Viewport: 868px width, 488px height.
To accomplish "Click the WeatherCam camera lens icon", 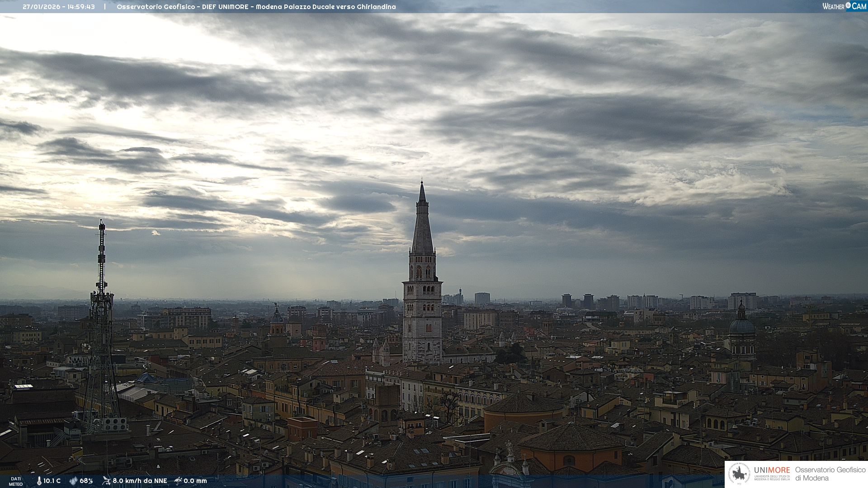I will [x=848, y=5].
